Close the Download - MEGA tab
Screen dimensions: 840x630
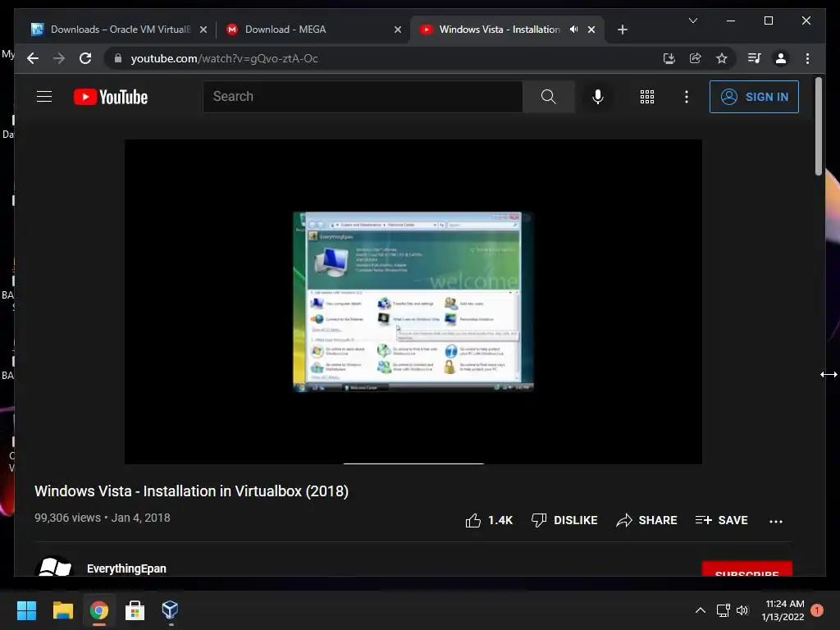click(x=398, y=30)
